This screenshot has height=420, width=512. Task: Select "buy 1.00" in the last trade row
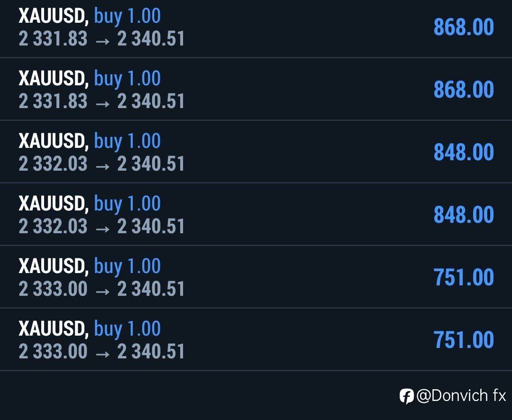click(x=127, y=329)
